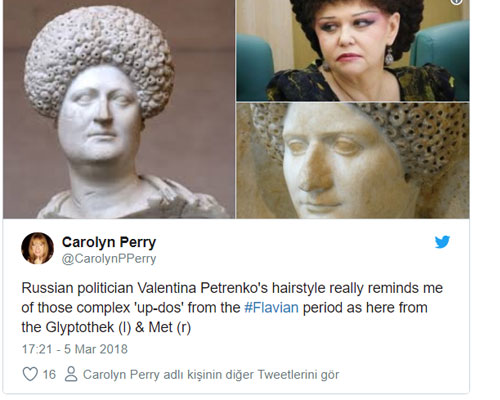Open the 17:21 - 5 Mar 2018 timestamp
Viewport: 500px width, 400px height.
75,349
